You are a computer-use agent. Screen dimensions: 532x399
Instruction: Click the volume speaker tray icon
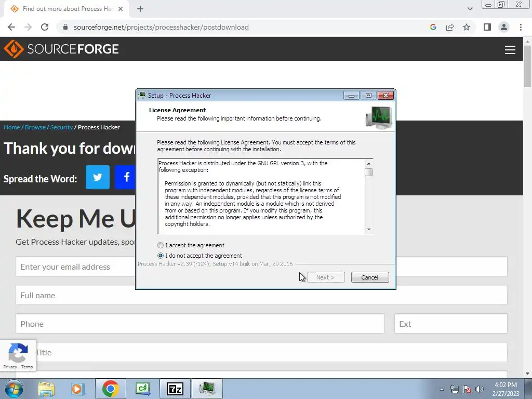[480, 389]
